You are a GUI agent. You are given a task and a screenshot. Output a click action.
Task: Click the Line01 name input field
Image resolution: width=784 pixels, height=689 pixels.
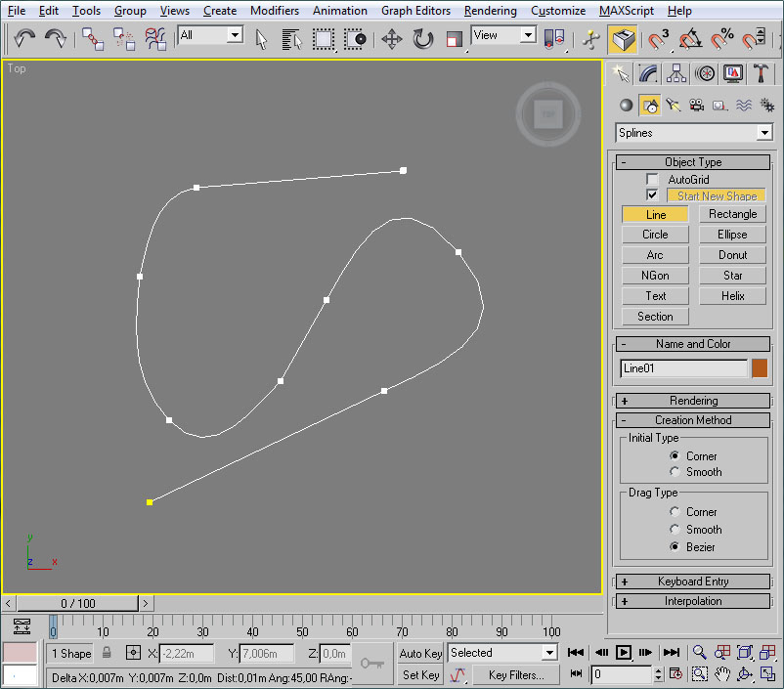[683, 368]
